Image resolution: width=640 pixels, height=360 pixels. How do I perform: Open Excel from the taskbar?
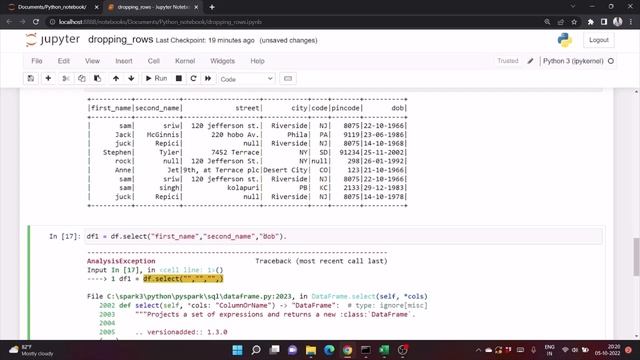[384, 350]
